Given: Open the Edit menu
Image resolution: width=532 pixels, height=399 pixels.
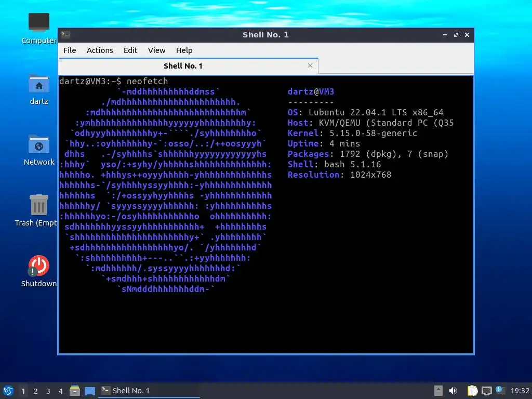Looking at the screenshot, I should [x=130, y=50].
